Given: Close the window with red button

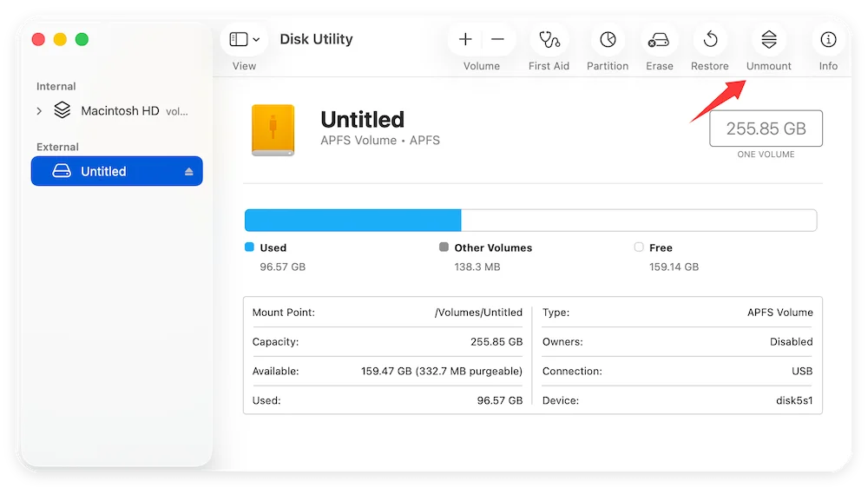Looking at the screenshot, I should pyautogui.click(x=38, y=39).
